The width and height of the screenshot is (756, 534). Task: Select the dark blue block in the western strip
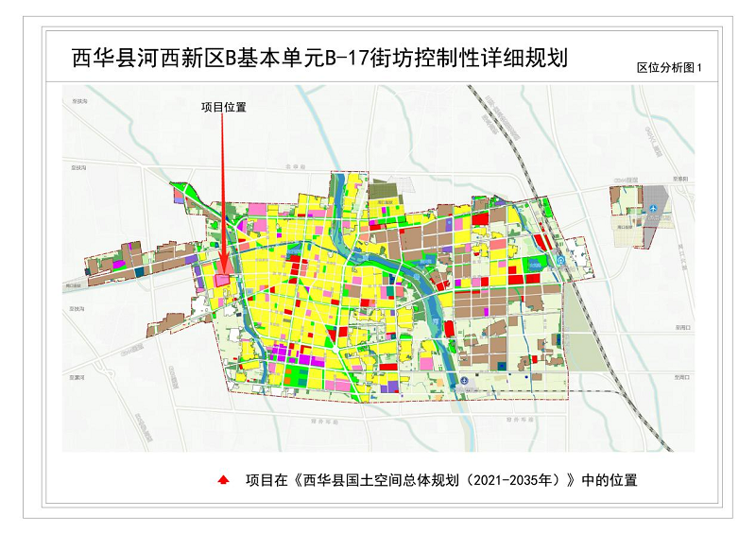click(x=140, y=271)
